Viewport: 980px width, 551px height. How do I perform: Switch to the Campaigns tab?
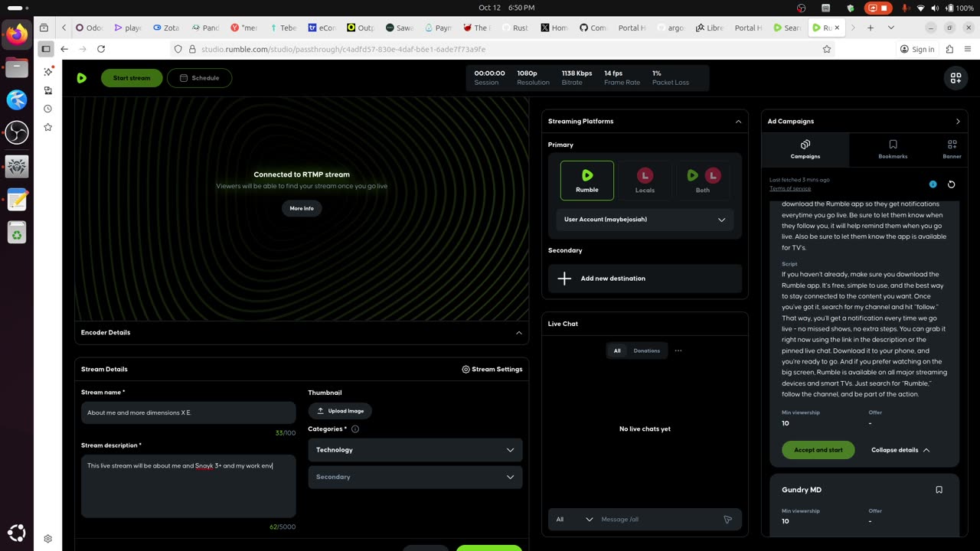tap(805, 150)
